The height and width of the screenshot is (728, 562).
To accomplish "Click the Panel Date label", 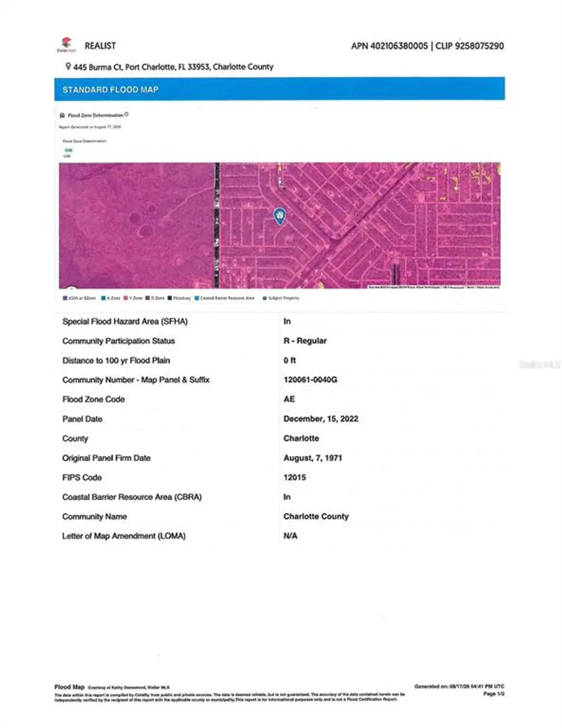I will (82, 419).
